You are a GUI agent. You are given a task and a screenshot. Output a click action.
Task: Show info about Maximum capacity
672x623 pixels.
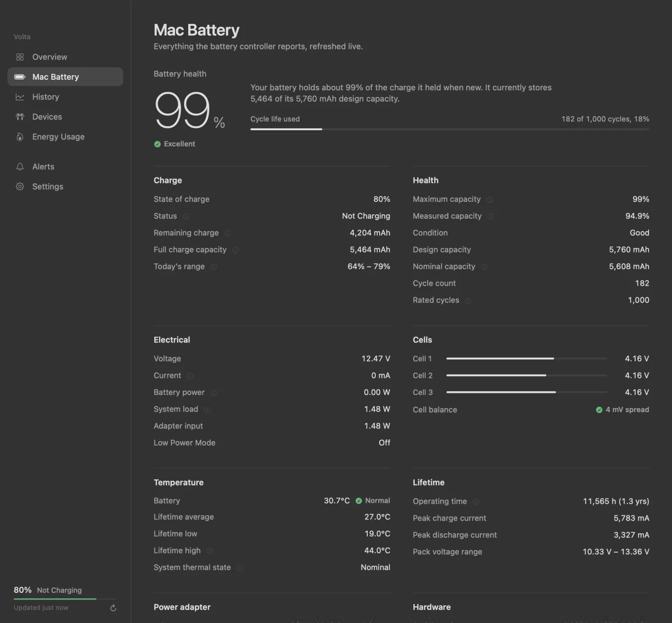coord(490,200)
